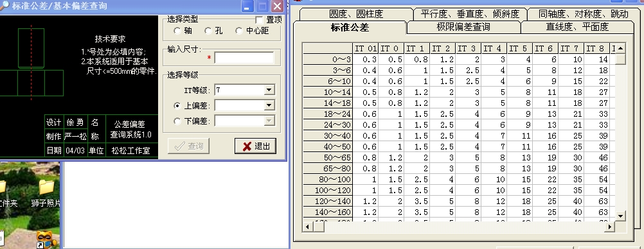The width and height of the screenshot is (644, 249).
Task: Switch to 平行度、垂直度、倾斜度 tab
Action: tap(470, 14)
